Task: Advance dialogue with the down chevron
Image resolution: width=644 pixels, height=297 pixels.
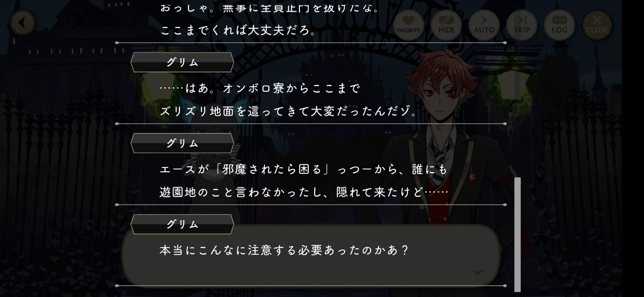Action: (478, 273)
